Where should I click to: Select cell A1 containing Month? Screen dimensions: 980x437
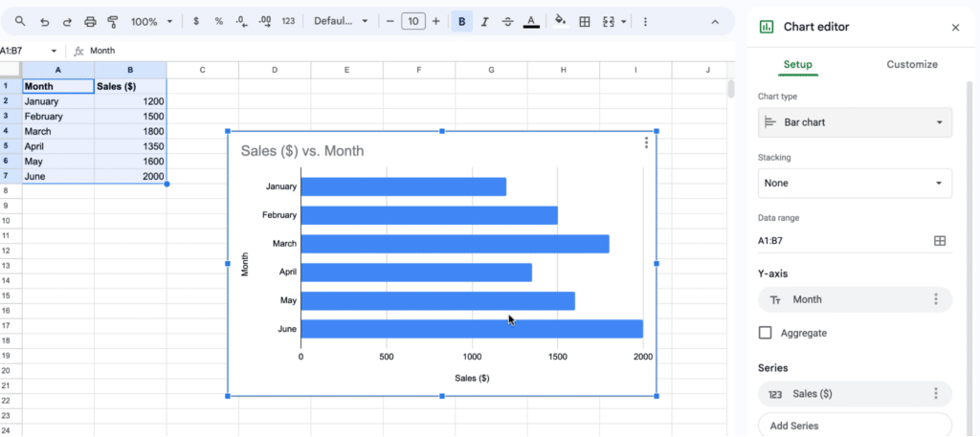pos(58,86)
